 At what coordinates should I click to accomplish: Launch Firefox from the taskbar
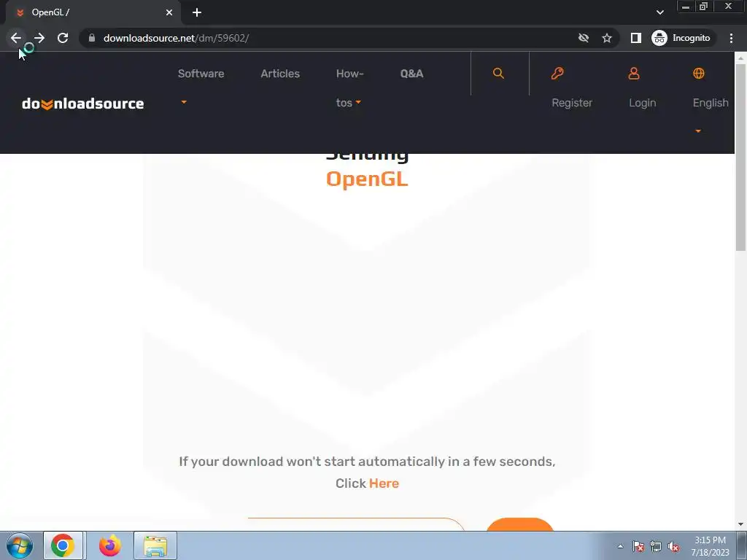(109, 545)
